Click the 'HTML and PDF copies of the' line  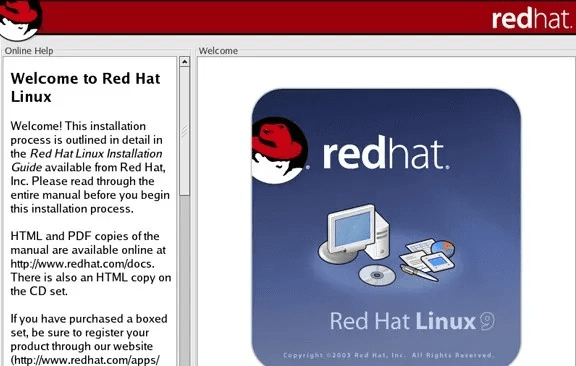click(x=85, y=236)
